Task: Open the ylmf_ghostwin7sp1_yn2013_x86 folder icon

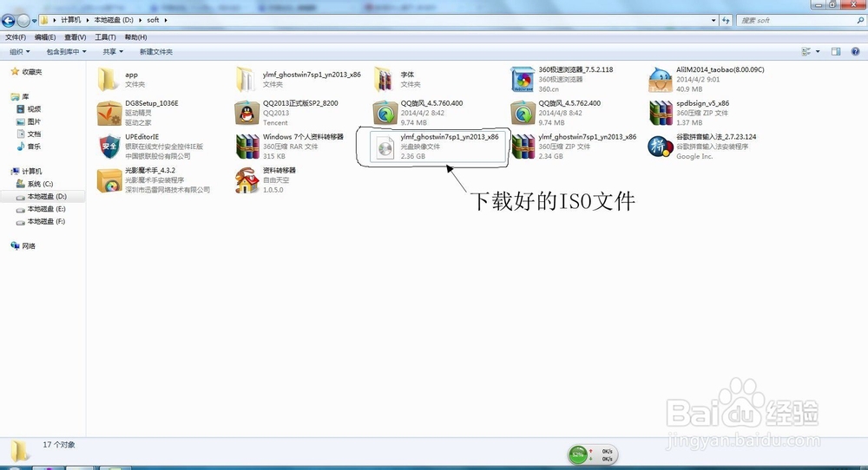Action: pyautogui.click(x=246, y=79)
